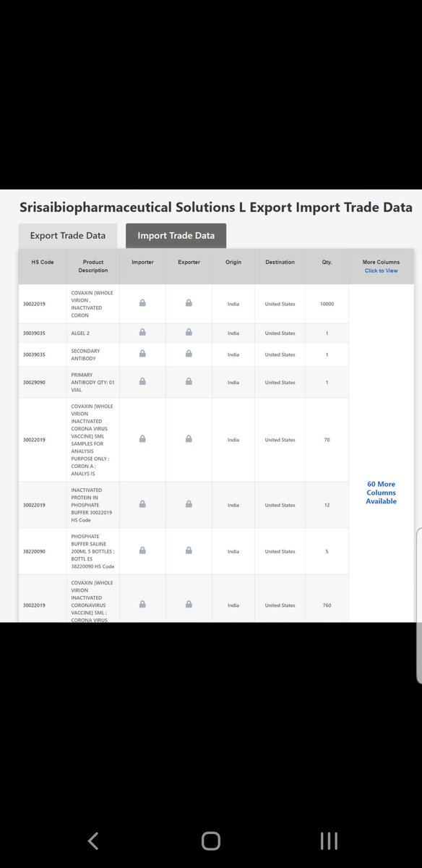Select the Import Trade Data tab
The width and height of the screenshot is (422, 868).
coord(176,235)
